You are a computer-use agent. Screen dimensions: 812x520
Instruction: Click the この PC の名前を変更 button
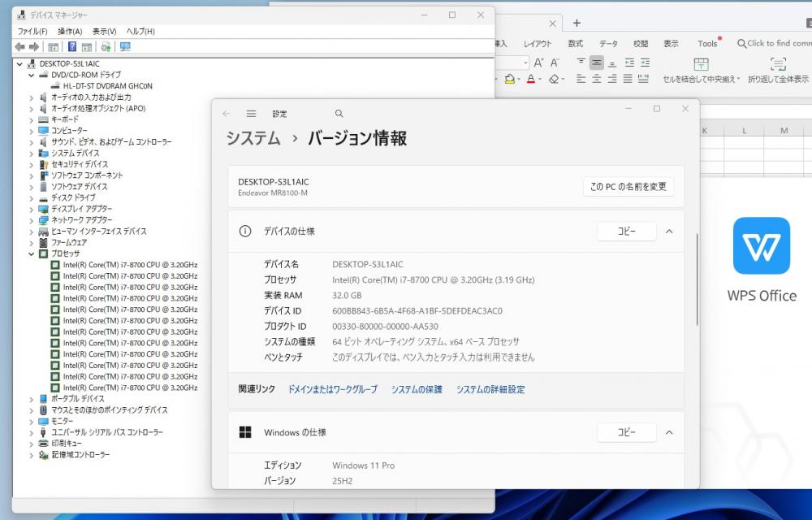(628, 186)
